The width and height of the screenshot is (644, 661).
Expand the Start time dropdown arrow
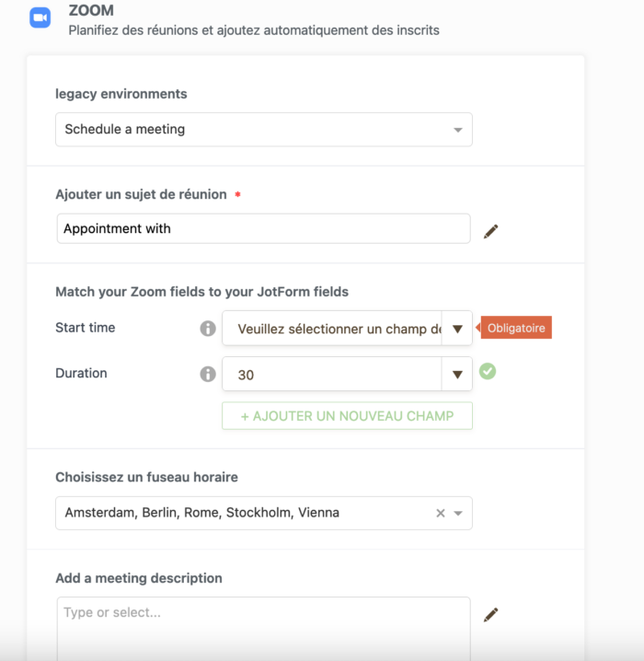click(457, 329)
